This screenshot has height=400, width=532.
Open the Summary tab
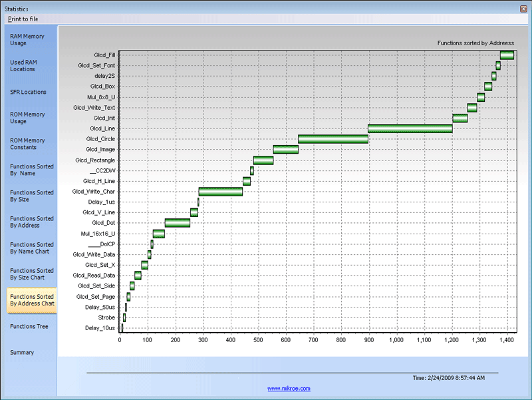coord(22,353)
